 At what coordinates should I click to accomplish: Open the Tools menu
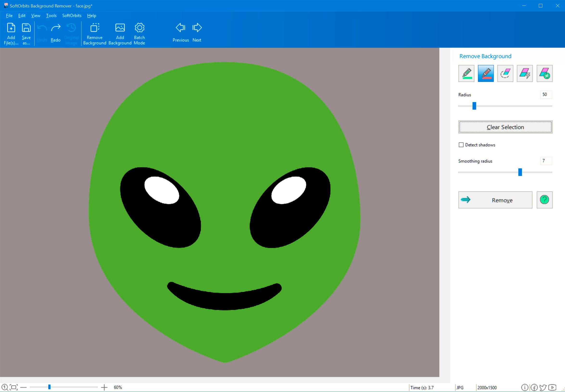click(51, 15)
